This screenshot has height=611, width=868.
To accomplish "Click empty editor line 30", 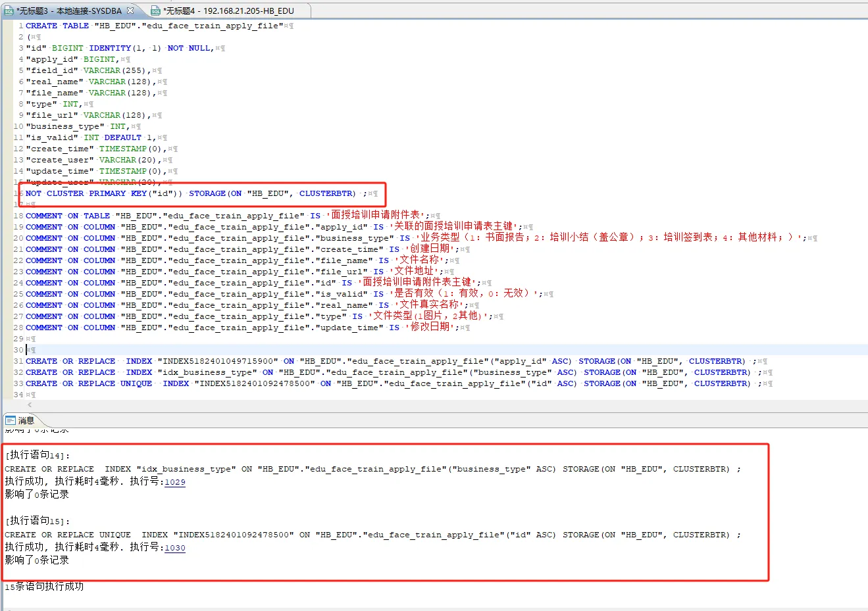I will 446,350.
